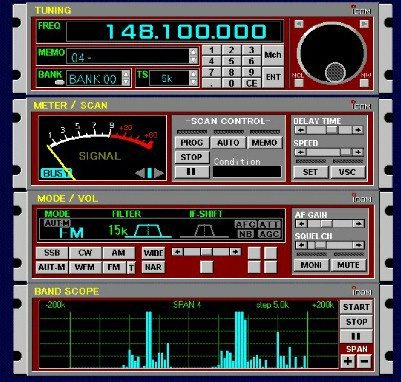Step down the TS 5k tuning step
The height and width of the screenshot is (382, 401).
(x=193, y=82)
